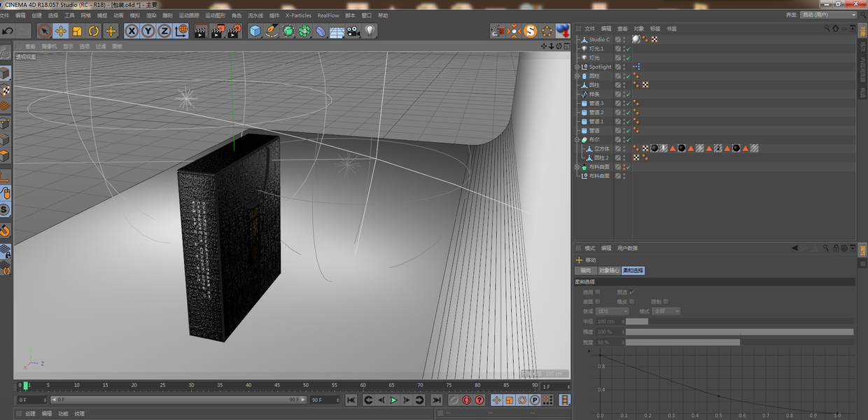Select the Rotate tool icon
This screenshot has width=868, height=420.
pos(94,31)
